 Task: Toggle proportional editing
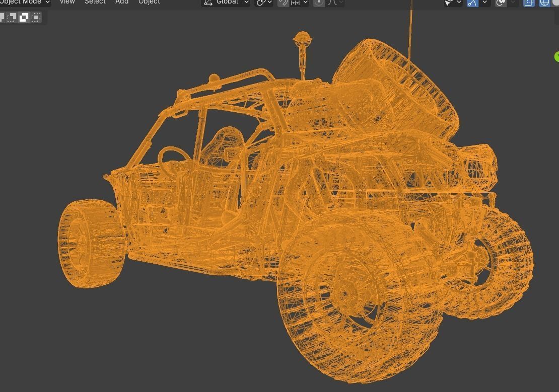click(x=319, y=3)
